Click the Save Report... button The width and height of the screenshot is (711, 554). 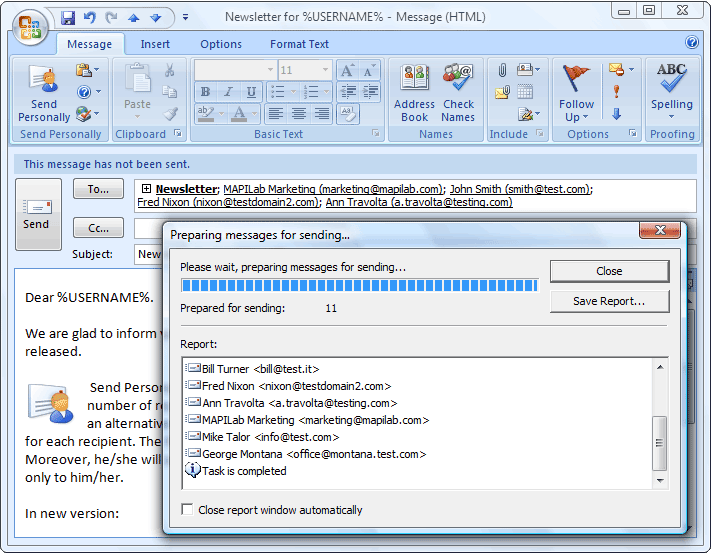[609, 301]
